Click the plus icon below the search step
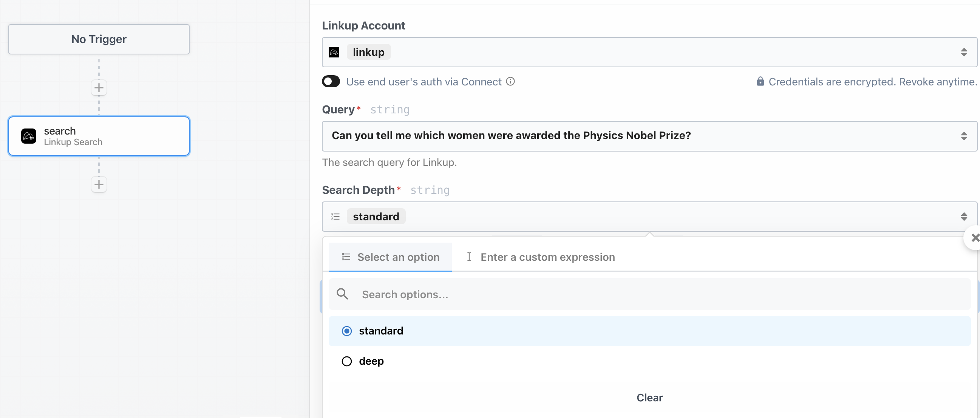The width and height of the screenshot is (980, 418). tap(99, 185)
